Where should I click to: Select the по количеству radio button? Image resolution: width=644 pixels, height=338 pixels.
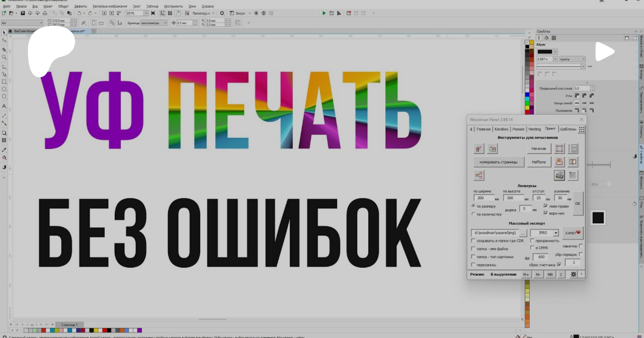point(473,214)
